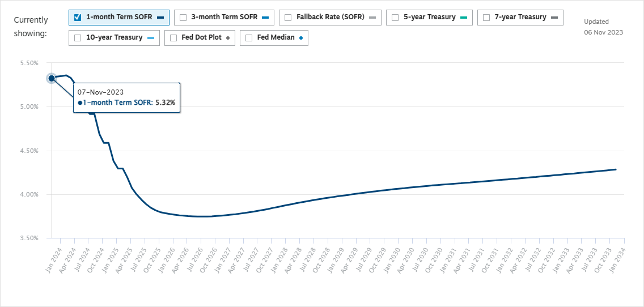Enable the 3-month Term SOFR checkbox
644x307 pixels.
point(183,17)
